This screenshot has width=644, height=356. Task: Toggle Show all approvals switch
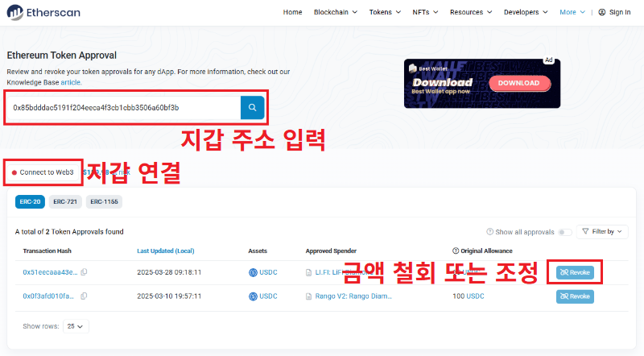coord(565,232)
